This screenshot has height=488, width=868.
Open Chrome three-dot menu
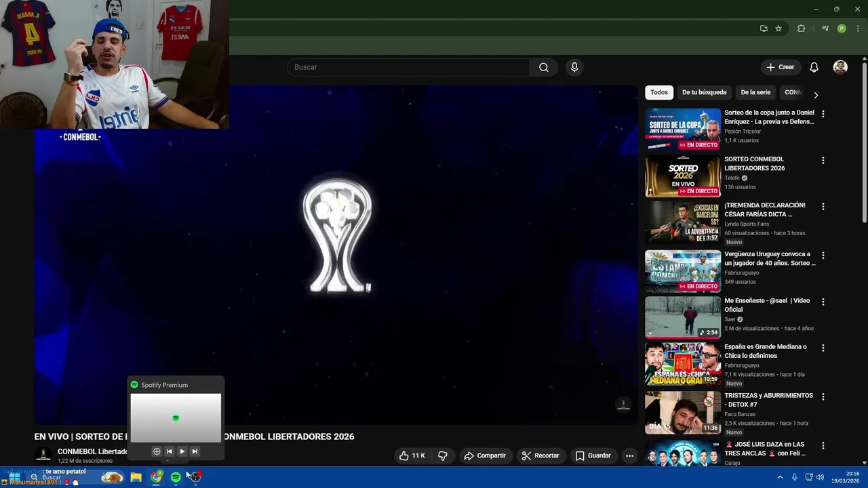click(858, 28)
